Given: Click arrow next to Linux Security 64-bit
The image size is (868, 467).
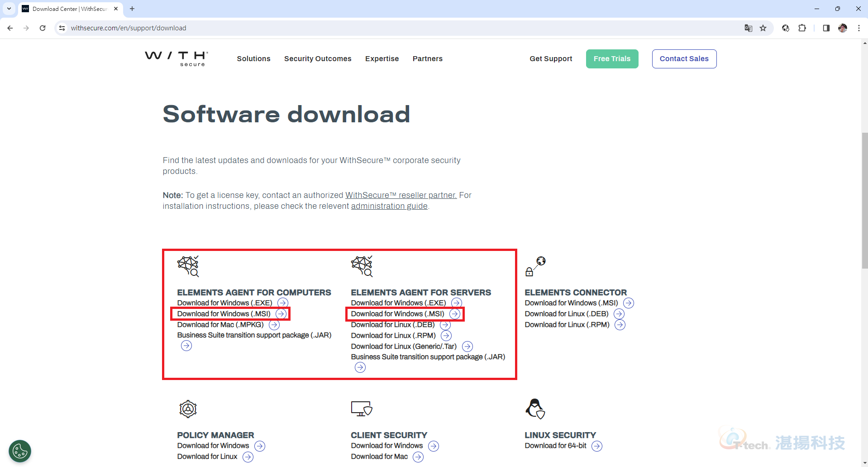Looking at the screenshot, I should (597, 446).
